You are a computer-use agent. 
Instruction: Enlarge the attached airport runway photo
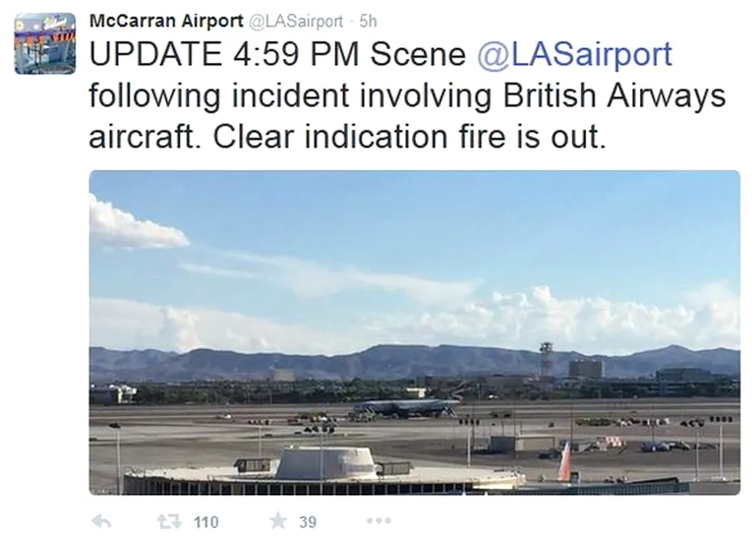point(415,333)
